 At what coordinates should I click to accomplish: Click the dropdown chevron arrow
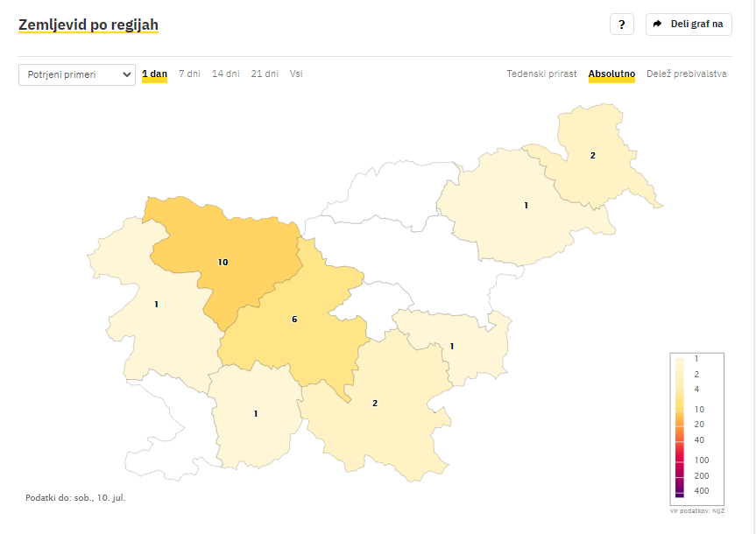pos(126,74)
